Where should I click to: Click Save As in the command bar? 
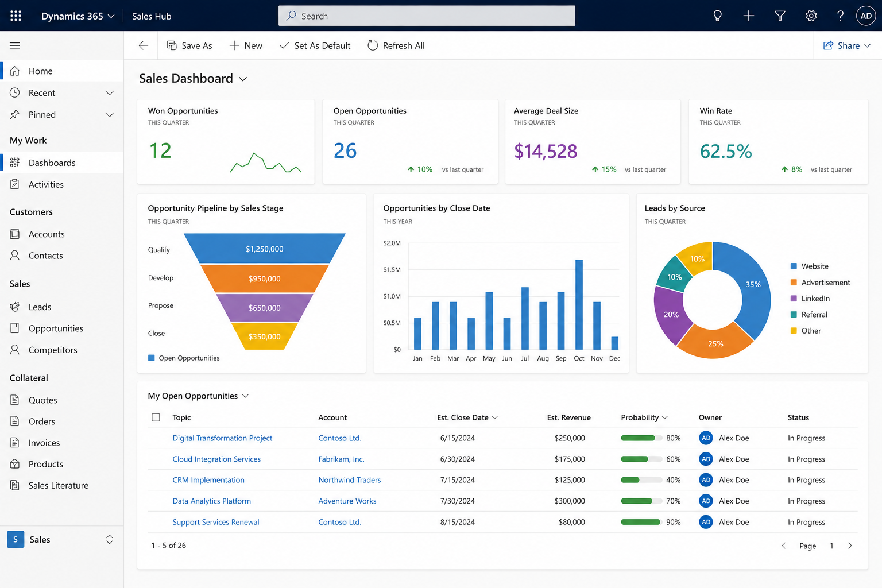click(x=189, y=45)
